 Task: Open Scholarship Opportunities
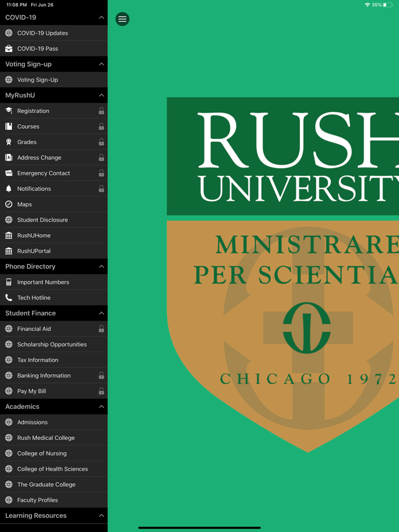54,345
